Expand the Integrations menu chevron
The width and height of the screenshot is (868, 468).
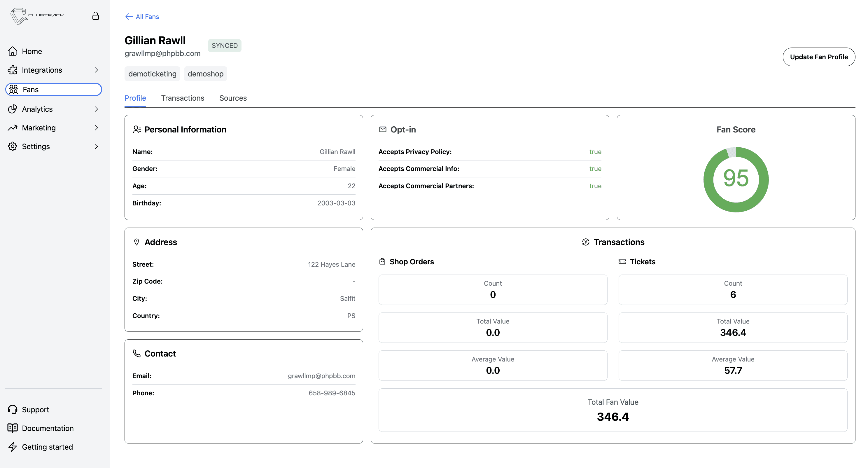tap(96, 70)
